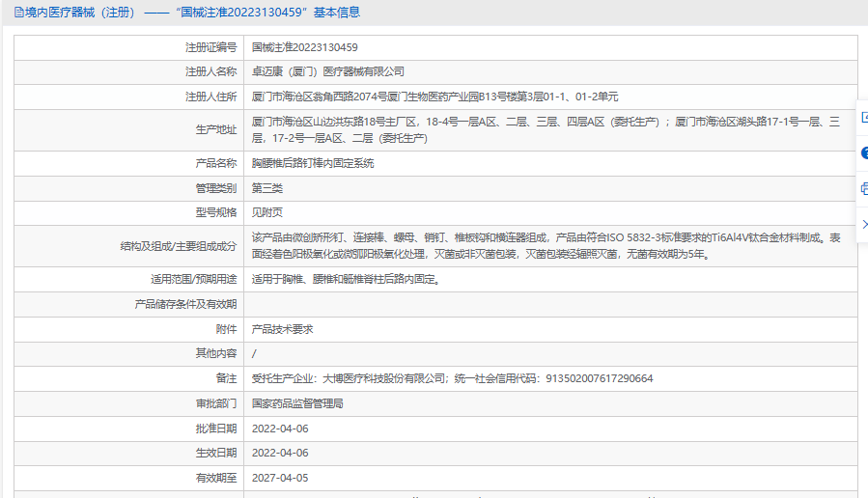Open the help question-mark icon on the side panel

click(x=865, y=153)
